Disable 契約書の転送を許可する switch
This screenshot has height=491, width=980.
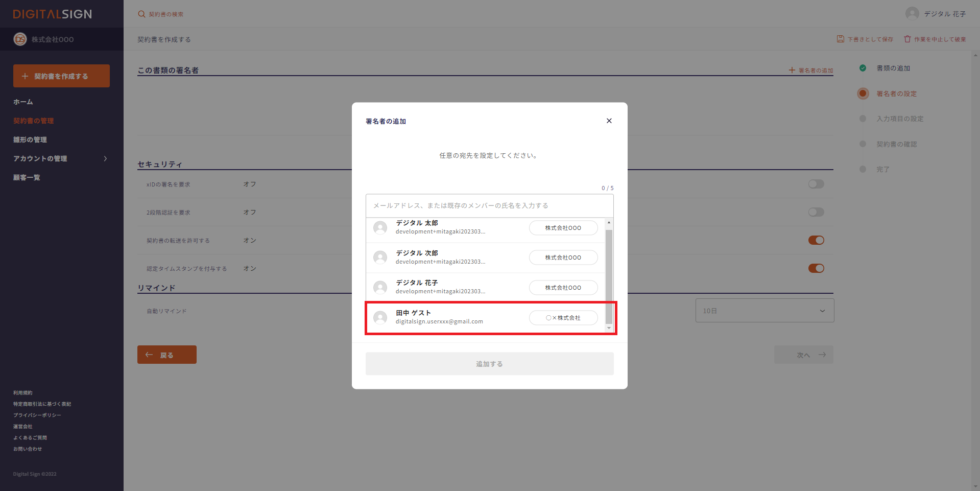[816, 240]
